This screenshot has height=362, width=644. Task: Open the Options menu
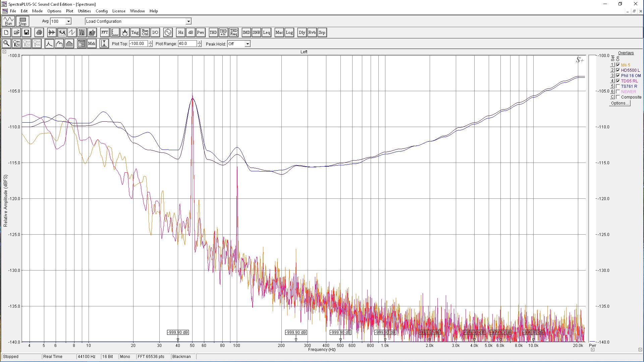pos(54,11)
